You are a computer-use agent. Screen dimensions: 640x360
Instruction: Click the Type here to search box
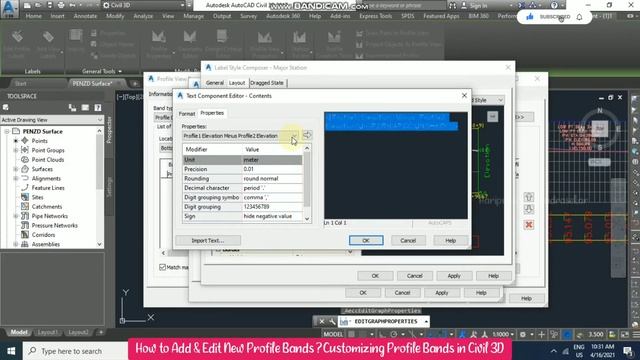pyautogui.click(x=76, y=351)
